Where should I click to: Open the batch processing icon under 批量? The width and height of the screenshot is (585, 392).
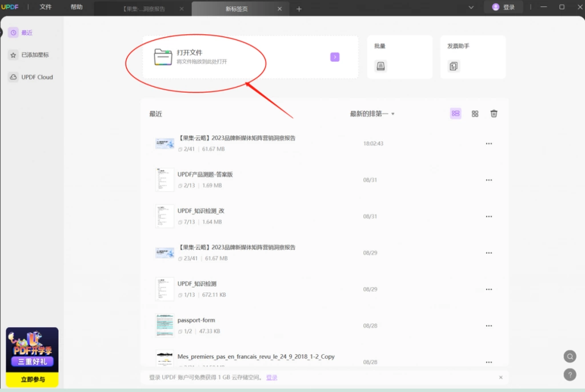tap(380, 66)
